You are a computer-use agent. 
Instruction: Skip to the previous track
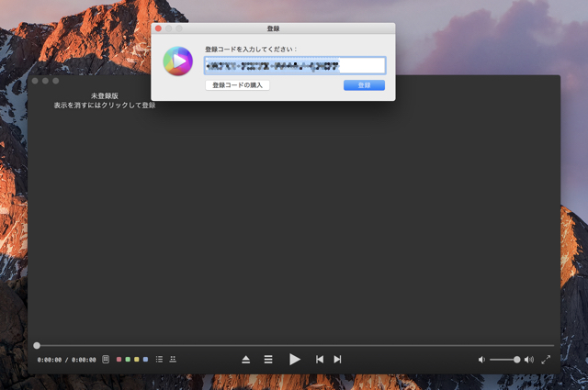319,360
